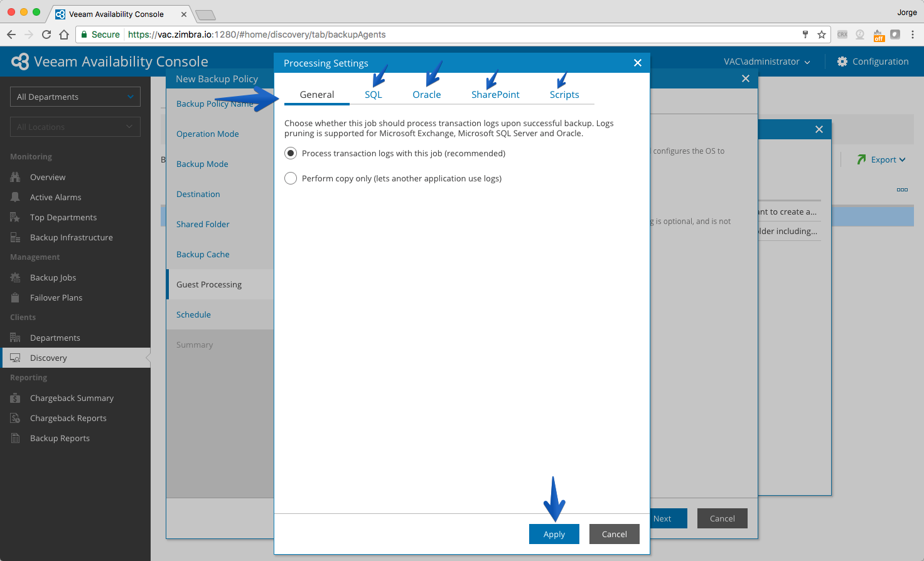Screen dimensions: 924x561
Task: Open the All Locations dropdown
Action: coord(75,127)
